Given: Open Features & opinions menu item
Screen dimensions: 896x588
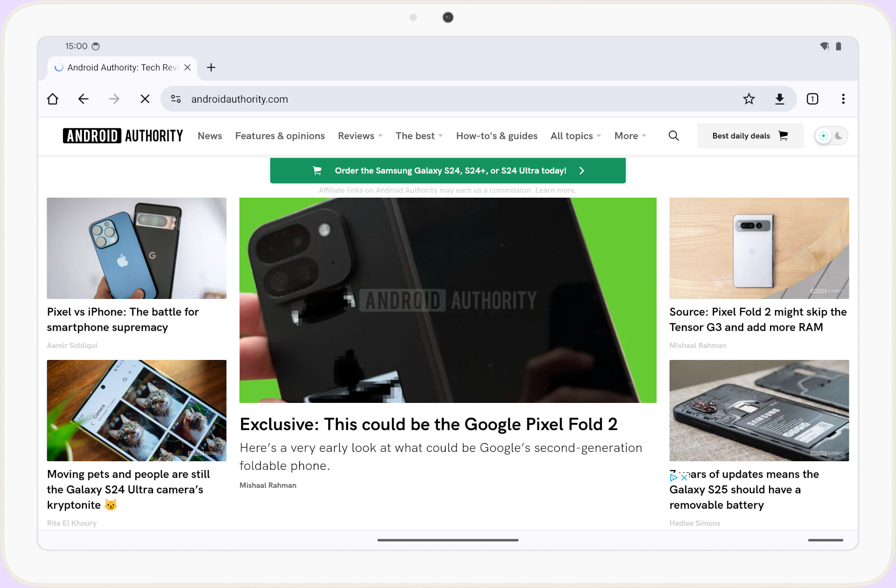Looking at the screenshot, I should [280, 136].
